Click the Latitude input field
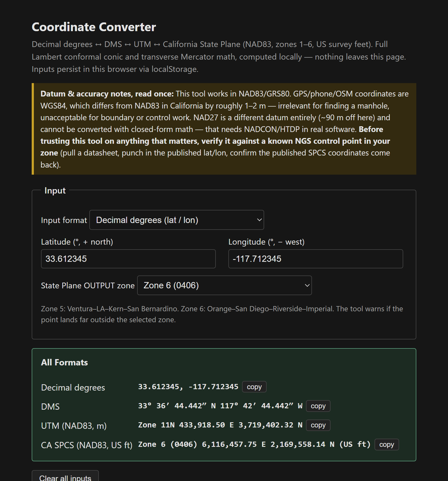448x481 pixels. [128, 259]
